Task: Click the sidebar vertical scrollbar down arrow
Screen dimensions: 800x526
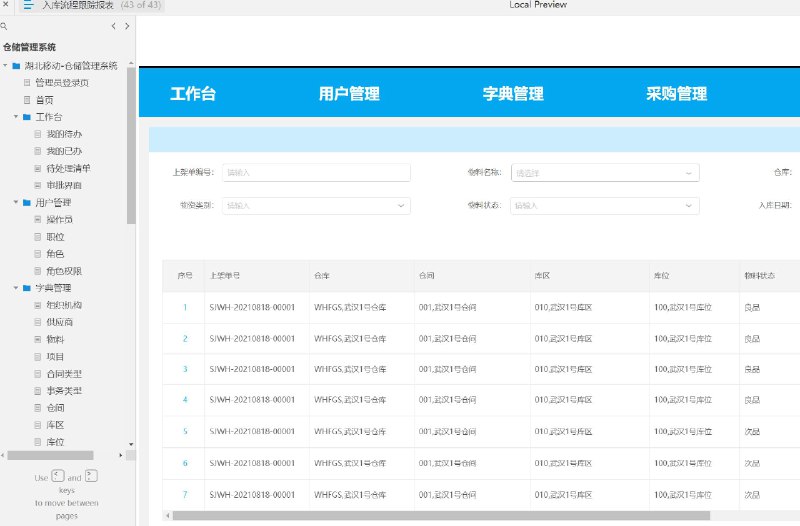Action: coord(131,444)
